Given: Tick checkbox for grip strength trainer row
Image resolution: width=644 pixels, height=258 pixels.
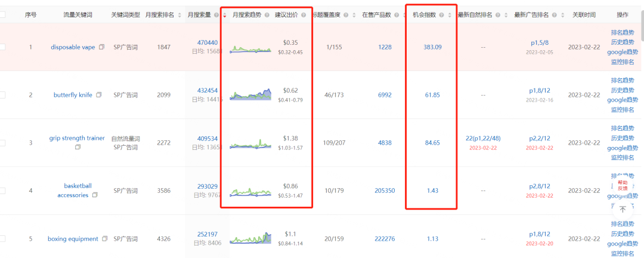Looking at the screenshot, I should click(x=2, y=143).
